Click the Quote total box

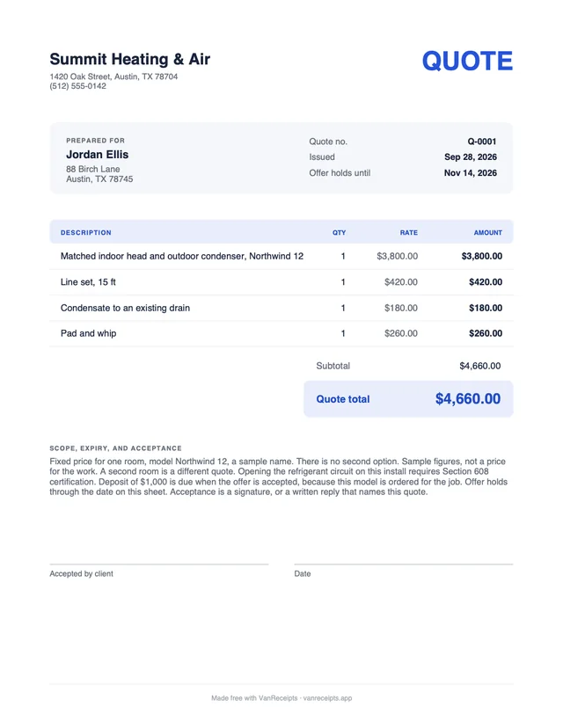[x=408, y=399]
